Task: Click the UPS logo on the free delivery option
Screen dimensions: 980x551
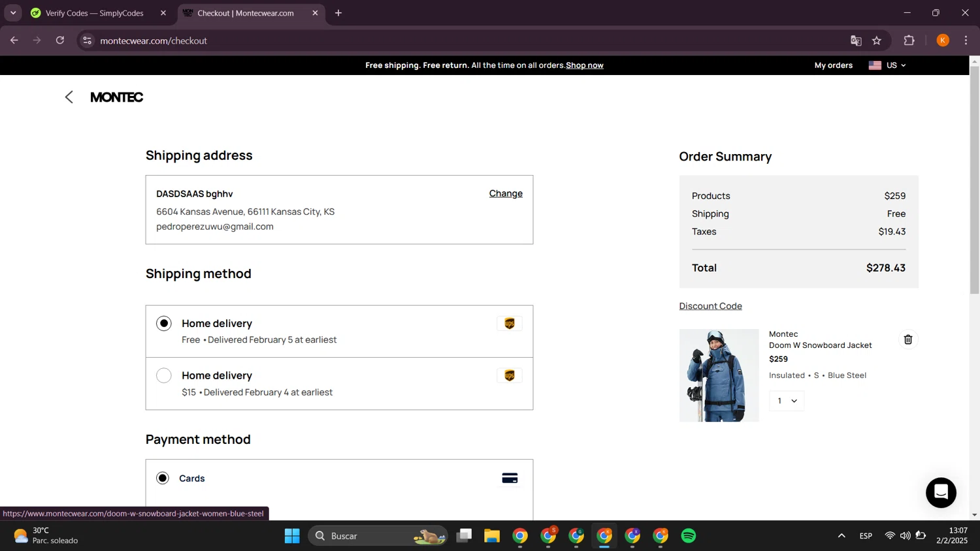Action: pos(510,324)
